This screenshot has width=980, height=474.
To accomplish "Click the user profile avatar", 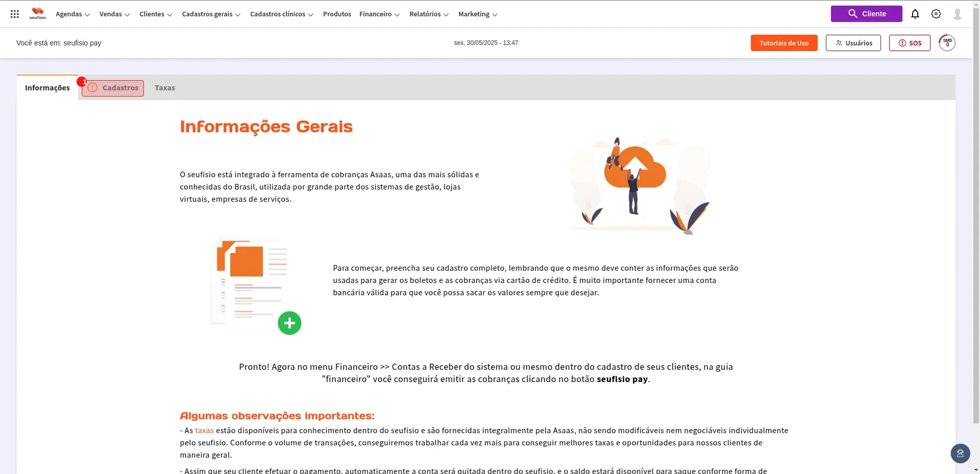I will click(957, 14).
